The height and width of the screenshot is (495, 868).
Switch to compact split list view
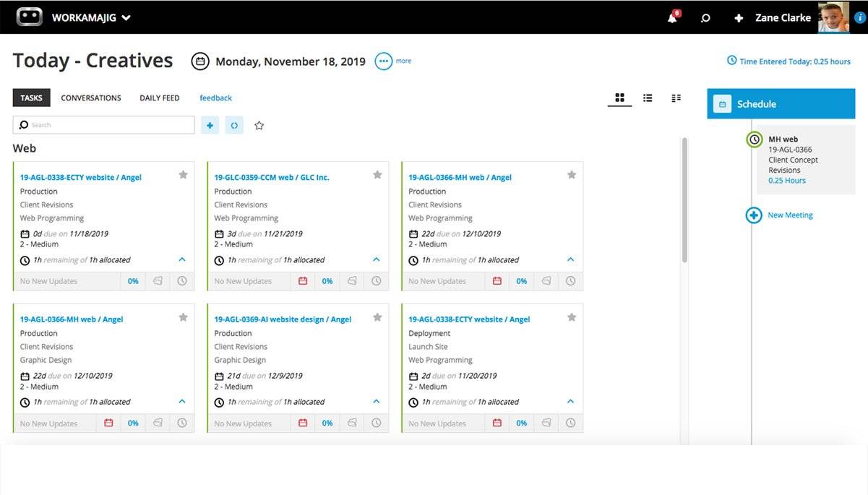pos(676,97)
